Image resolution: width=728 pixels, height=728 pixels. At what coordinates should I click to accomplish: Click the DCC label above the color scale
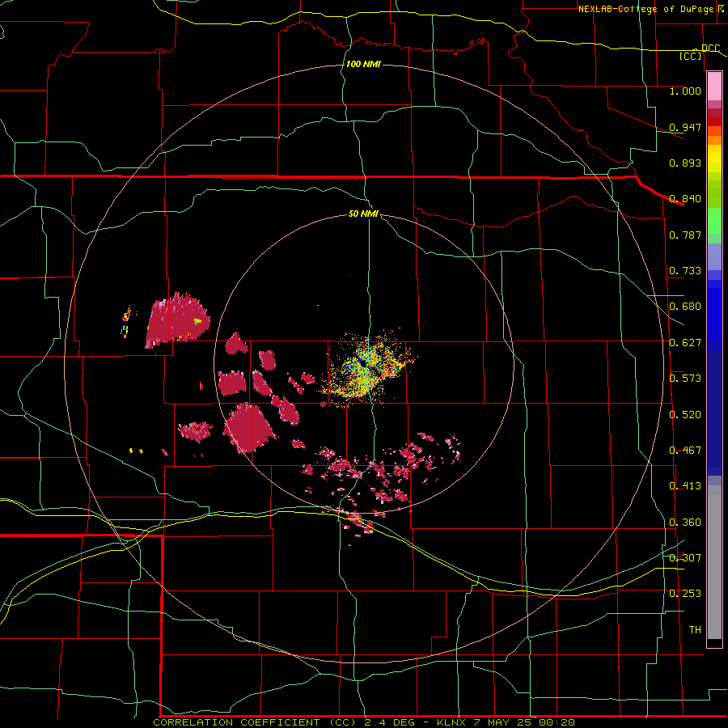[x=710, y=48]
